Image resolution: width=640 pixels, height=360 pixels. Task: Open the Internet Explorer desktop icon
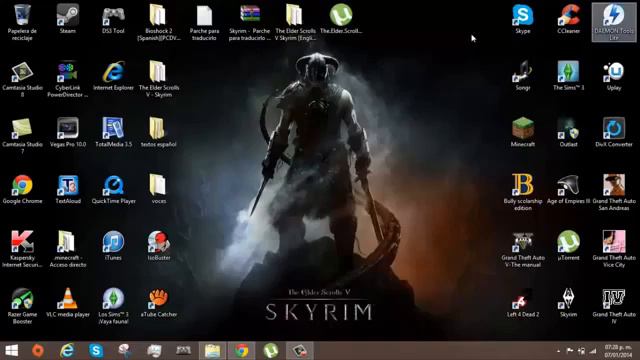113,76
